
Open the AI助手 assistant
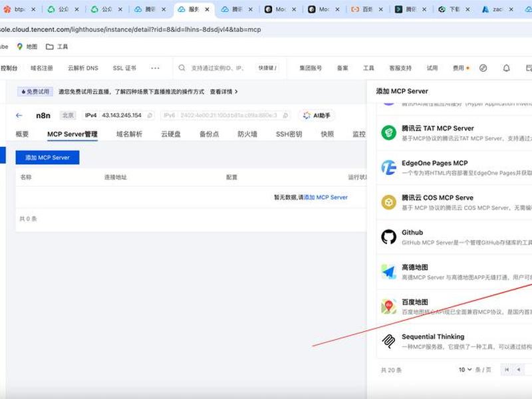click(x=317, y=116)
